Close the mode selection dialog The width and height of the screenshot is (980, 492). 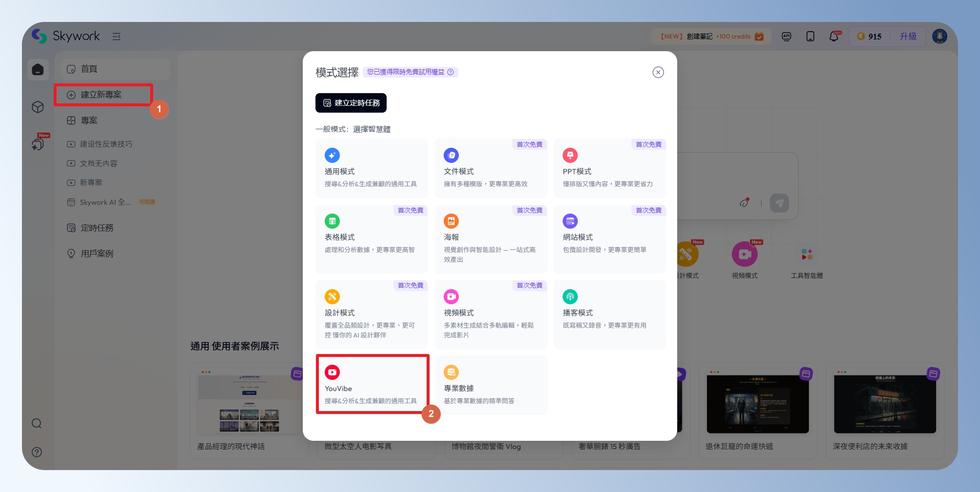coord(658,72)
